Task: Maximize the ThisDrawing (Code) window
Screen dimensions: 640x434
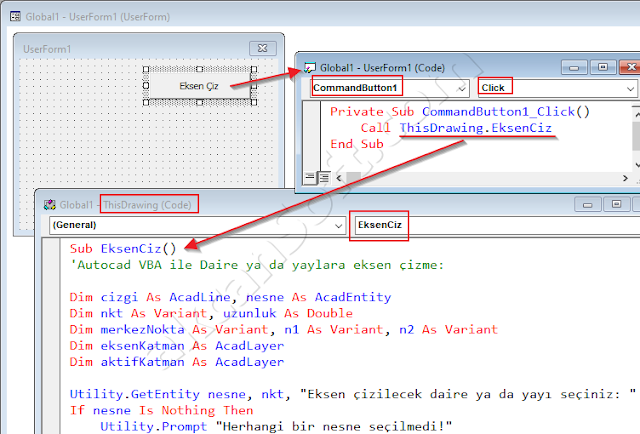Action: coord(616,204)
